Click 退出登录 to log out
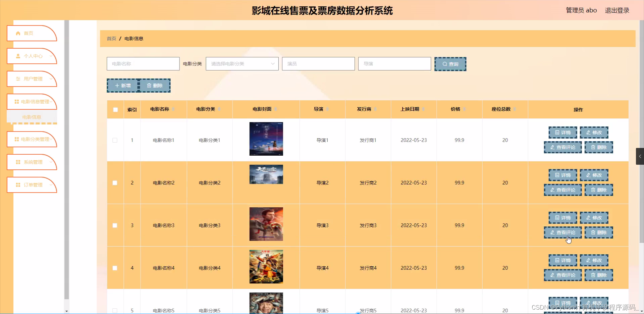Image resolution: width=644 pixels, height=314 pixels. pyautogui.click(x=617, y=10)
